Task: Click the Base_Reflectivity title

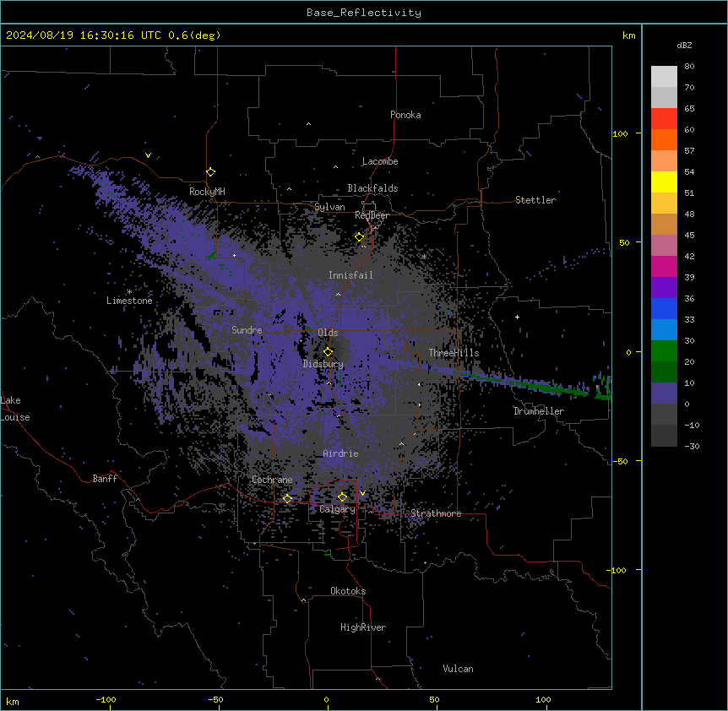Action: 364,13
